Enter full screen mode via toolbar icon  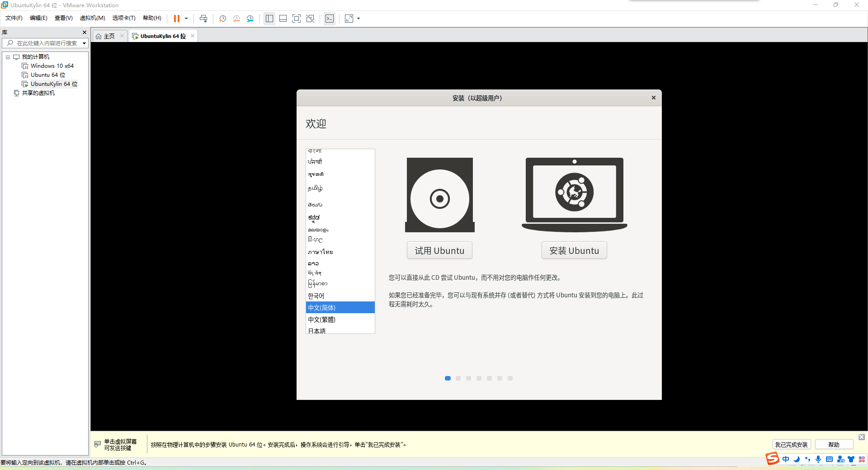(297, 19)
